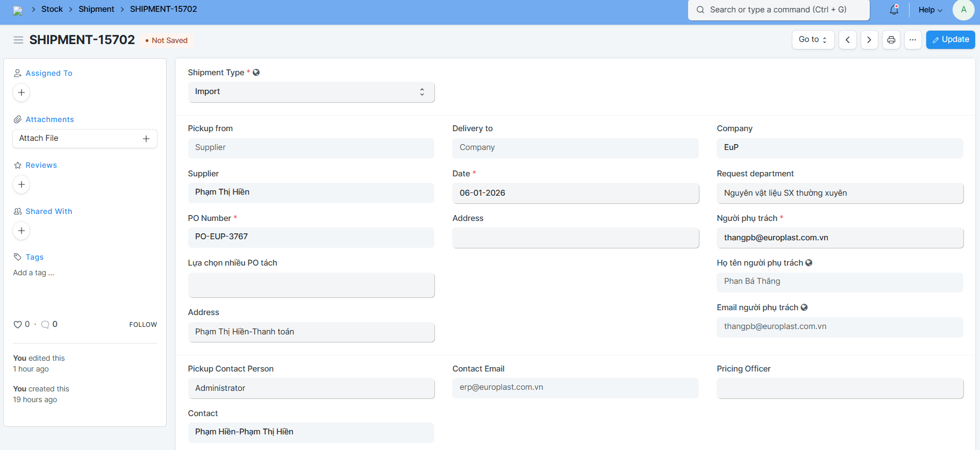Navigate to Stock breadcrumb

(52, 9)
